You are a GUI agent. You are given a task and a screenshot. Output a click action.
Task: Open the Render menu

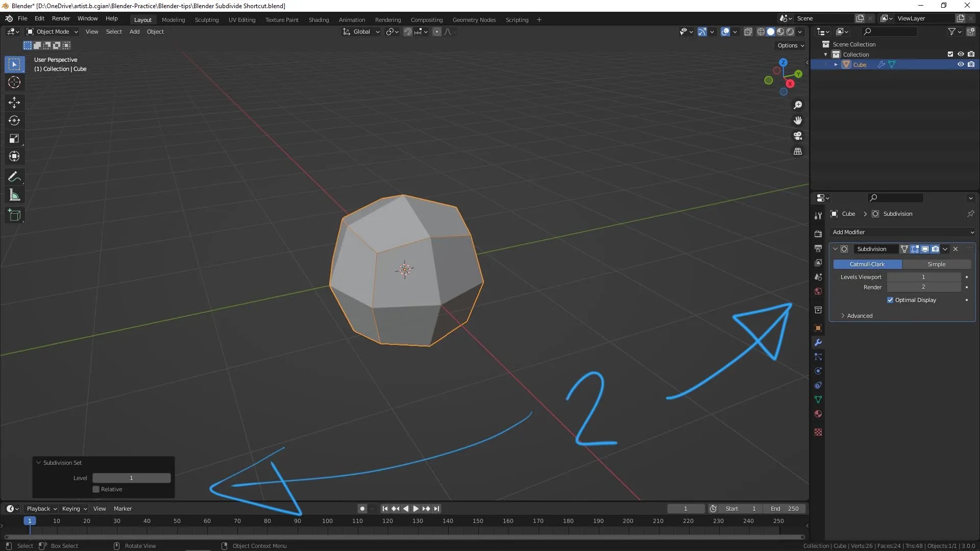coord(61,18)
